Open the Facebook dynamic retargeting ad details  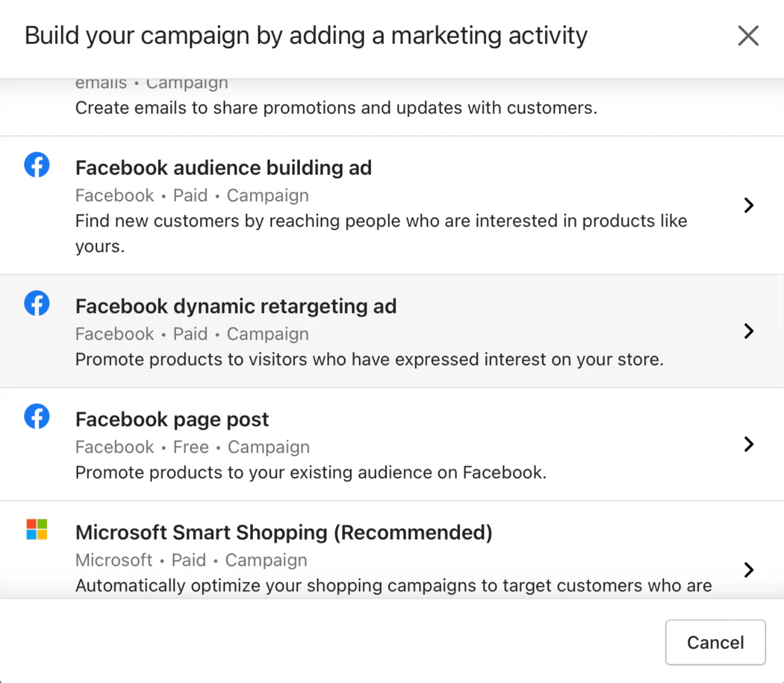click(x=748, y=331)
